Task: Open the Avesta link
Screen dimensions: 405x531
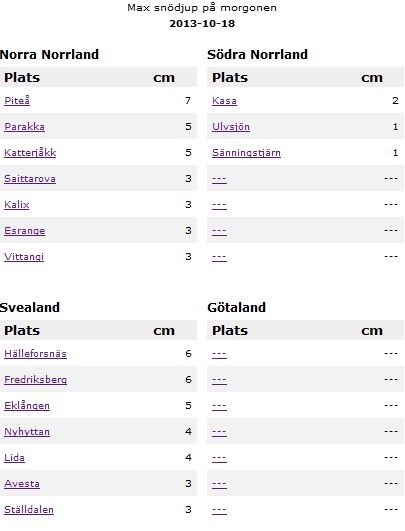Action: click(22, 484)
